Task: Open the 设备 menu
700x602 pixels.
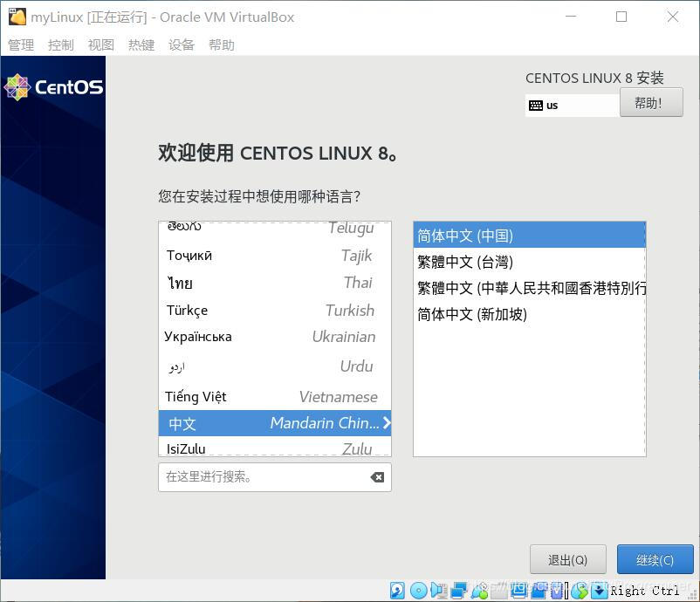Action: [x=182, y=44]
